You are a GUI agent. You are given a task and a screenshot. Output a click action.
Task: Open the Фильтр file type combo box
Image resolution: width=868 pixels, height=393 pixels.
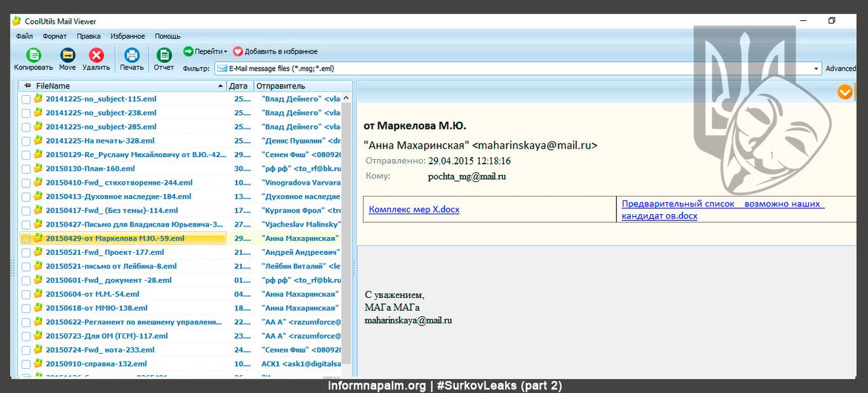816,68
